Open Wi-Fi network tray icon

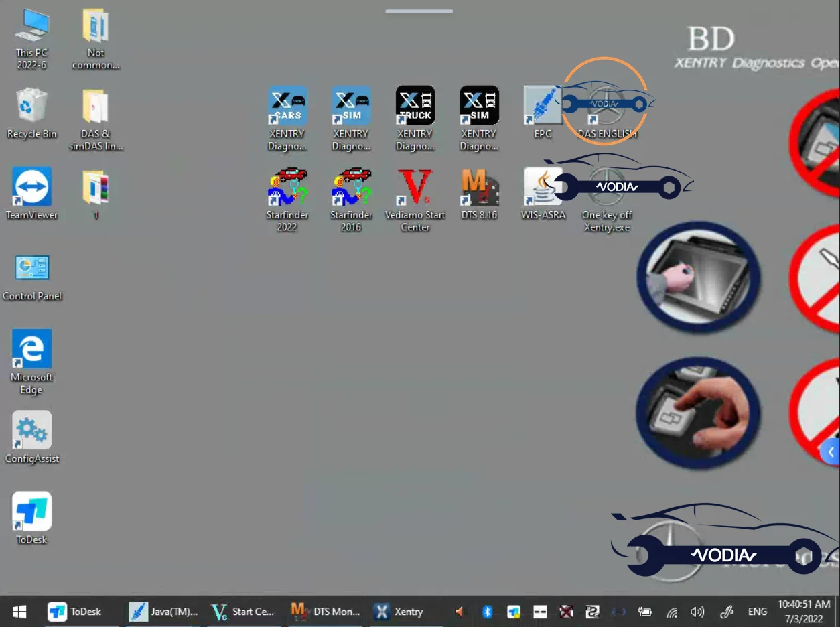(x=672, y=612)
